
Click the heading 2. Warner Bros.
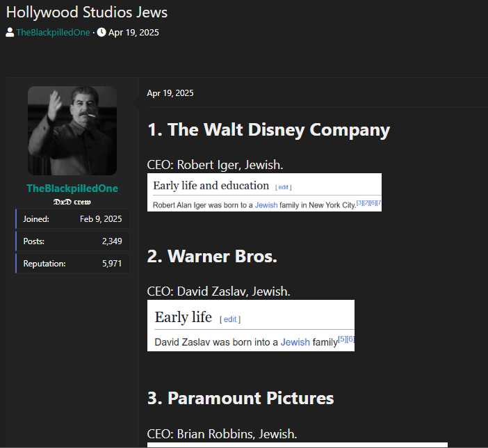(212, 257)
